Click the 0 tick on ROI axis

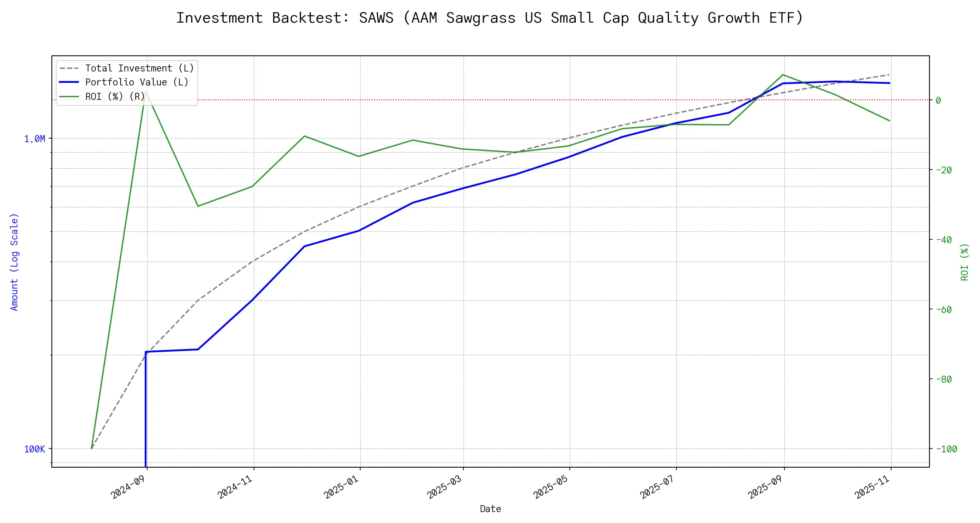[x=938, y=100]
